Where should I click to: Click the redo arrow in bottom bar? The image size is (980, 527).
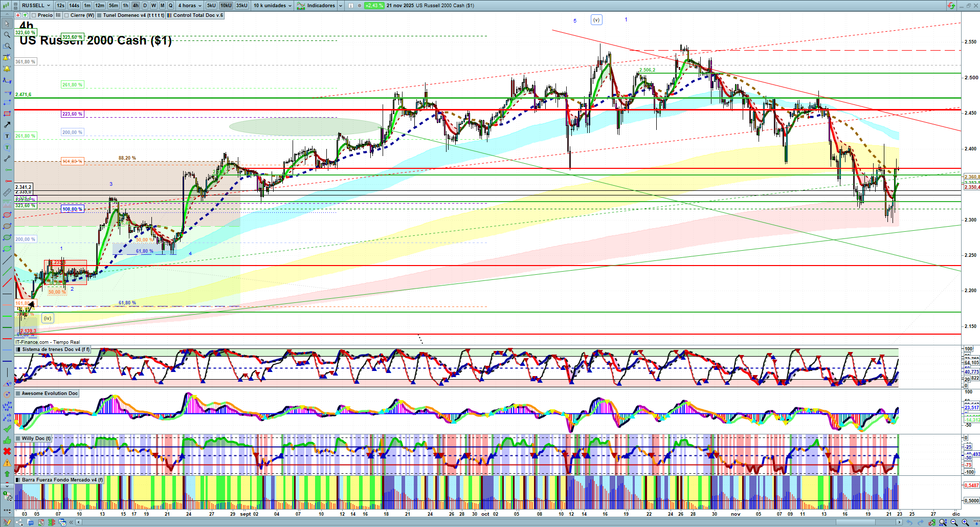click(921, 522)
